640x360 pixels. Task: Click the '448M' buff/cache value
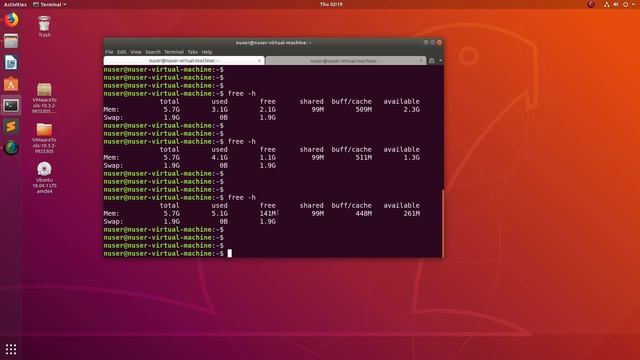(363, 213)
